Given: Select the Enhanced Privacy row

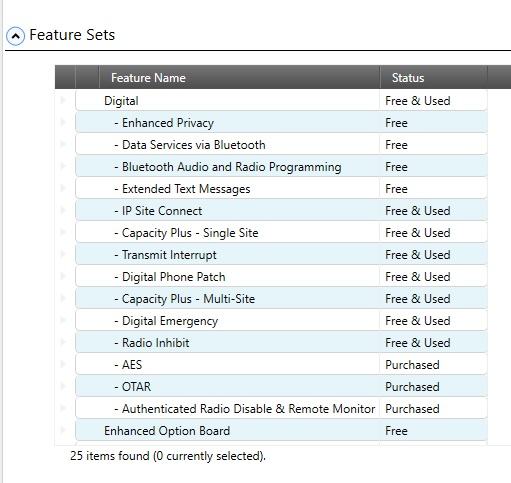Looking at the screenshot, I should 282,122.
